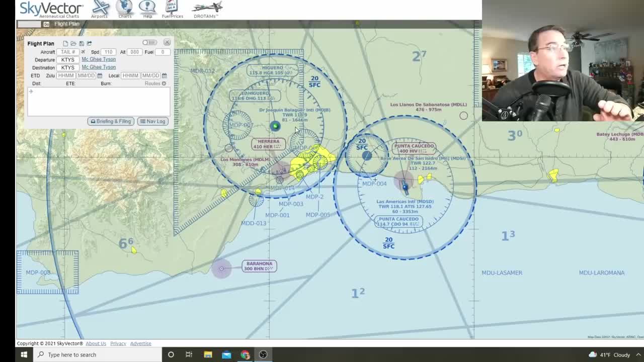The height and width of the screenshot is (362, 644).
Task: Click the MDU-LASAMER map label
Action: pos(502,273)
